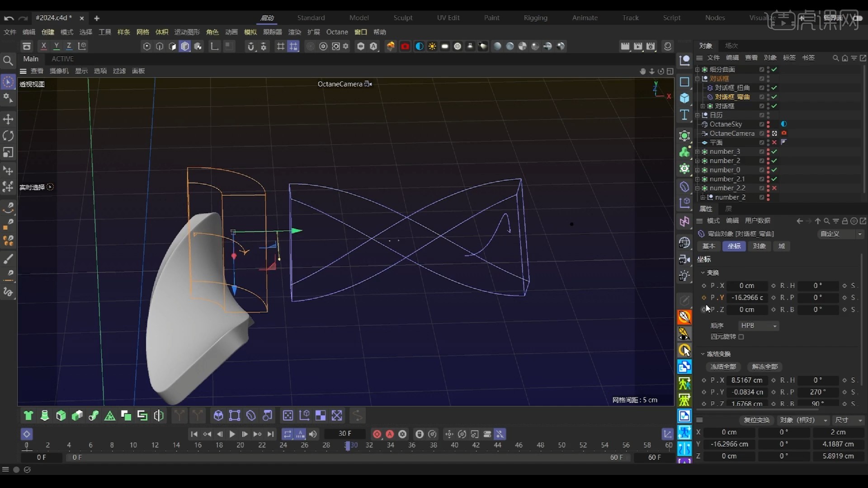
Task: Click the back arrow in Attribute Manager
Action: click(x=800, y=221)
